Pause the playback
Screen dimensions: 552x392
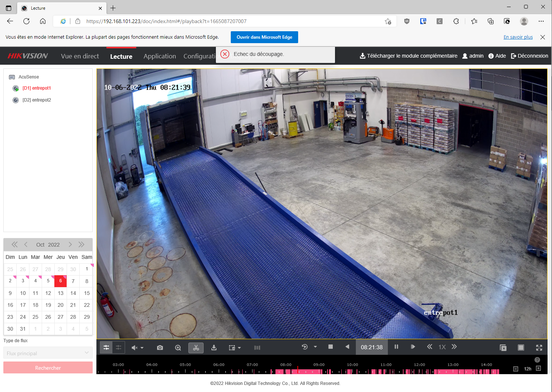(x=396, y=347)
